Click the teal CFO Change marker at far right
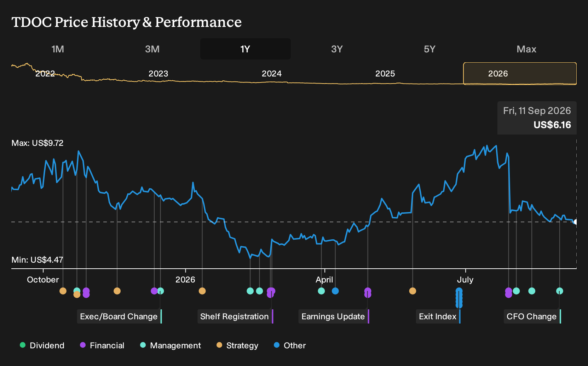The image size is (588, 366). (559, 291)
